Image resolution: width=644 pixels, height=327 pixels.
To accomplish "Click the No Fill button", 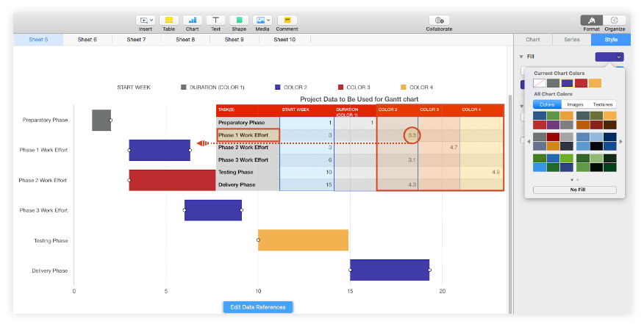I will click(x=575, y=190).
